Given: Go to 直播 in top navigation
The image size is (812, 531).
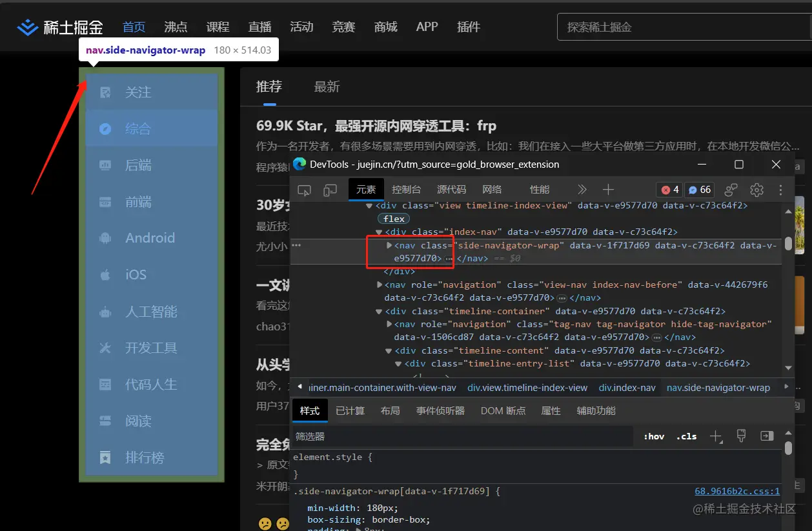Looking at the screenshot, I should pyautogui.click(x=259, y=27).
